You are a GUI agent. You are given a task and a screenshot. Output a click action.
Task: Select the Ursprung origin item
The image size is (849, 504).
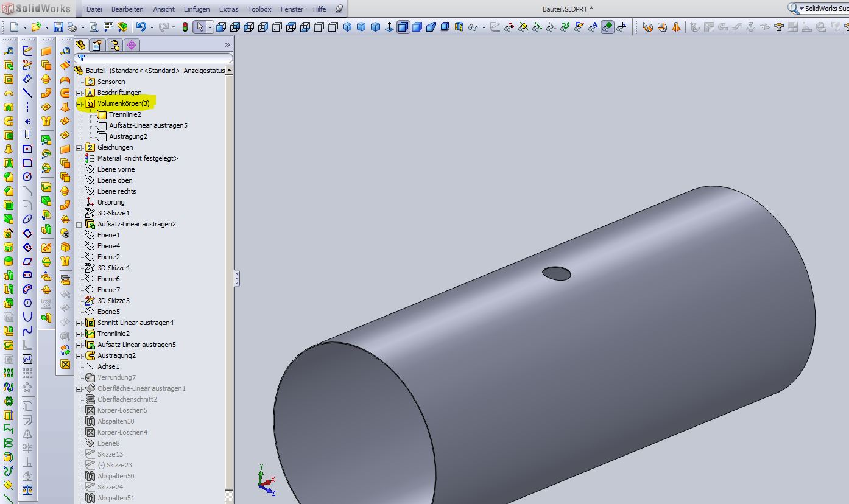tap(110, 202)
